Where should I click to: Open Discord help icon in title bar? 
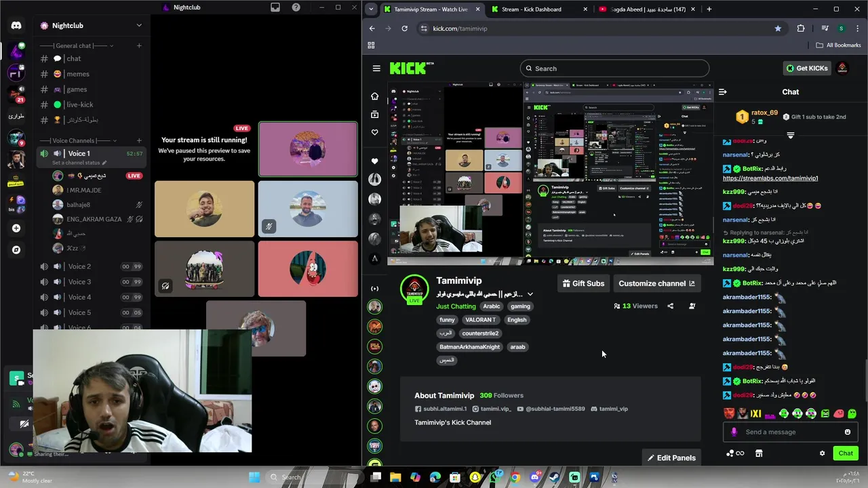[296, 7]
